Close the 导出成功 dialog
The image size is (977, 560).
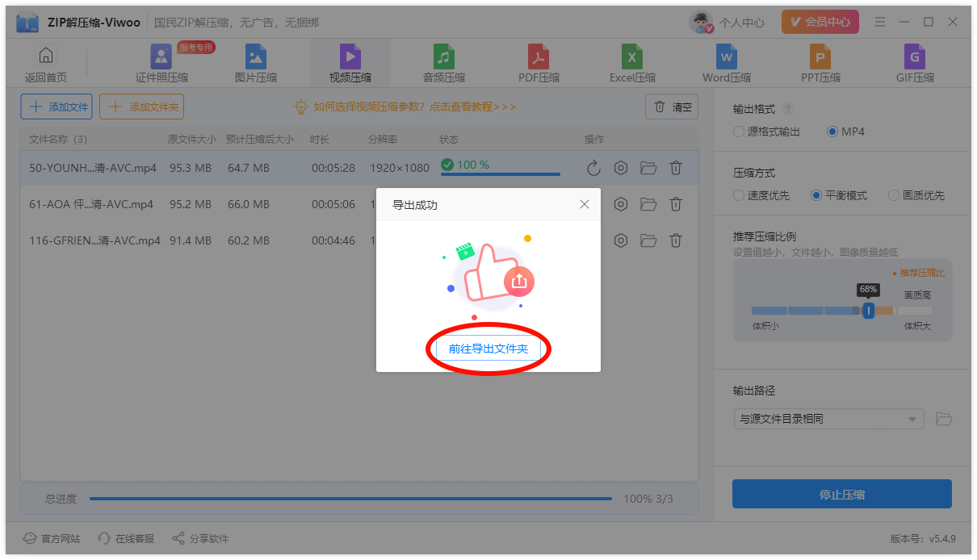pyautogui.click(x=585, y=205)
